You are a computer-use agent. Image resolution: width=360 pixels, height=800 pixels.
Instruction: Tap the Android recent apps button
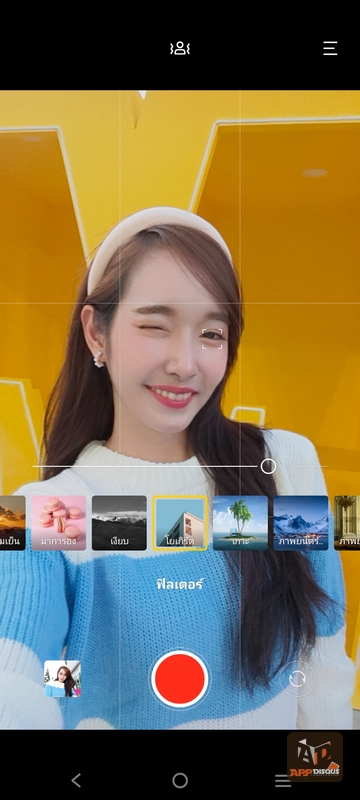282,781
